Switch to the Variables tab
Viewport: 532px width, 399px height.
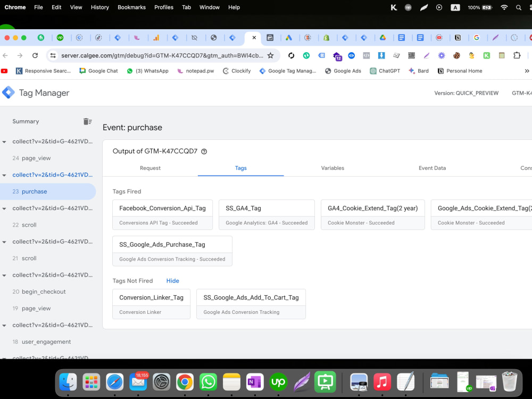[x=332, y=168]
